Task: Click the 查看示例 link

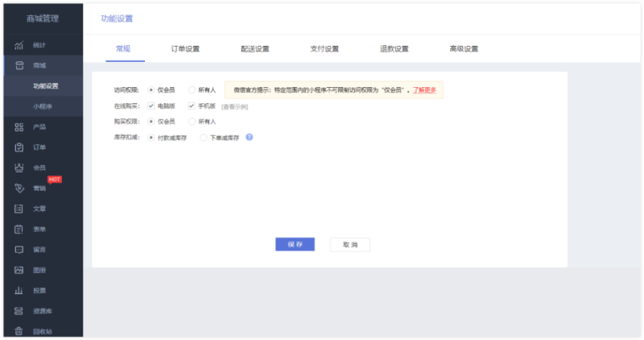Action: pos(234,106)
